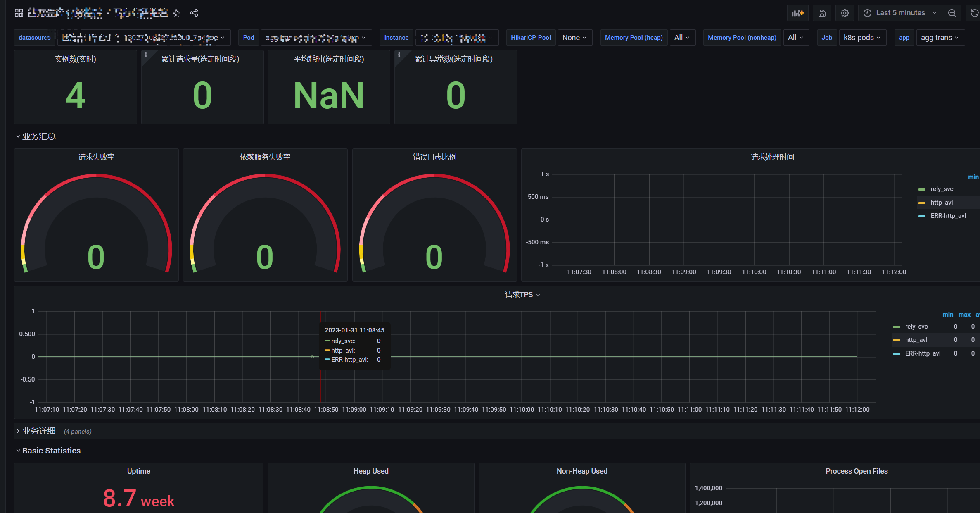
Task: Sort 请求TPS legend by max column
Action: (964, 315)
